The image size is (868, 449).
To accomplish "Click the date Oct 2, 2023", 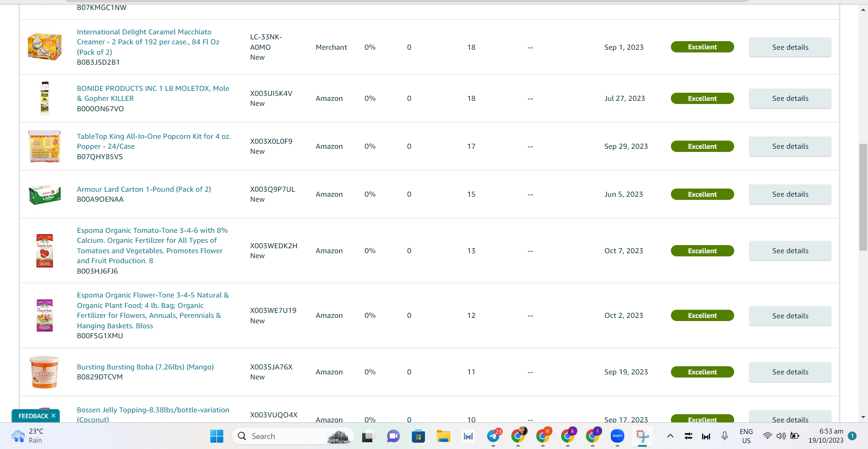I will [624, 315].
